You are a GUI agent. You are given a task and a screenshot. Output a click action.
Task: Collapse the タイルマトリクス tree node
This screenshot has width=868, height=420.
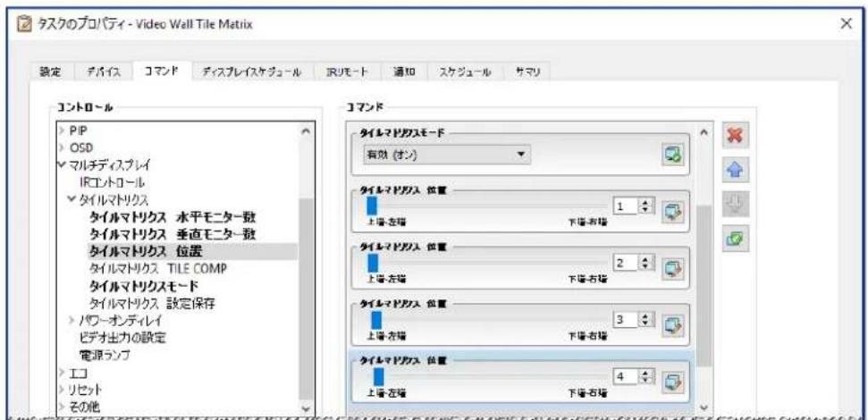[73, 198]
